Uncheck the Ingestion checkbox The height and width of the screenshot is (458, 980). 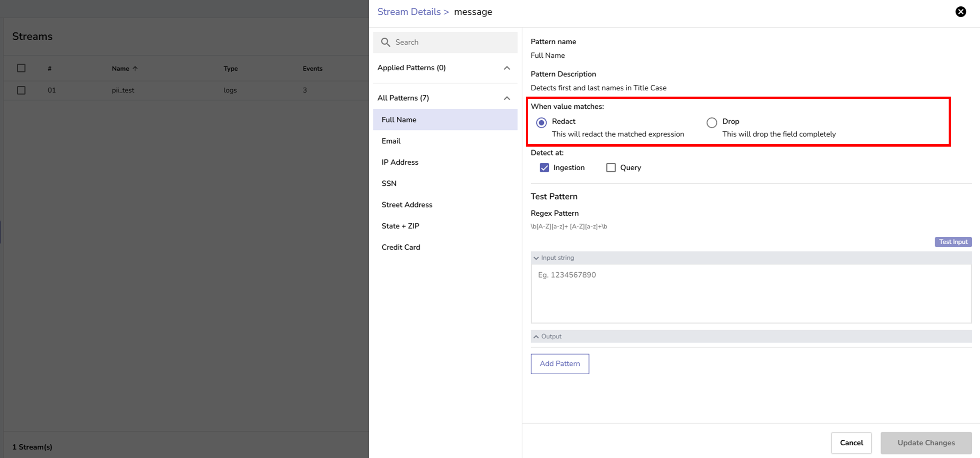tap(544, 168)
